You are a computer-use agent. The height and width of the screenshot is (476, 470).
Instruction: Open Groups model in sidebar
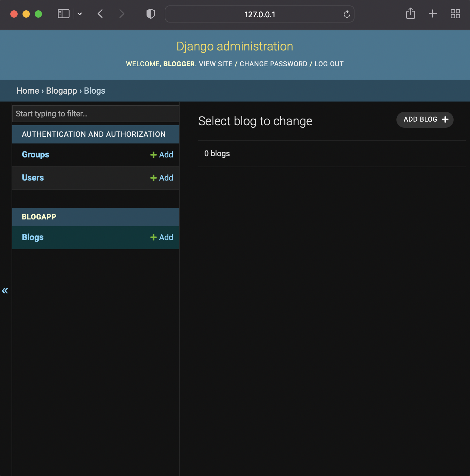tap(36, 154)
